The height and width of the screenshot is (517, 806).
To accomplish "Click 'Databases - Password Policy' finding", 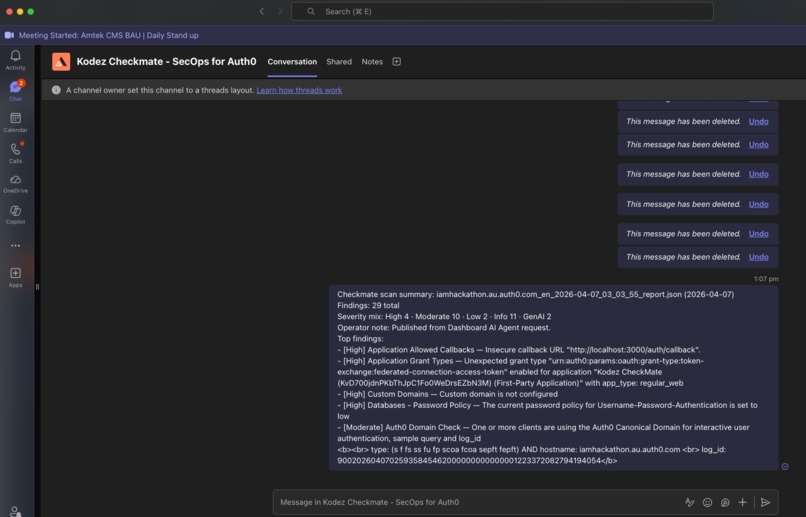I will coord(547,410).
